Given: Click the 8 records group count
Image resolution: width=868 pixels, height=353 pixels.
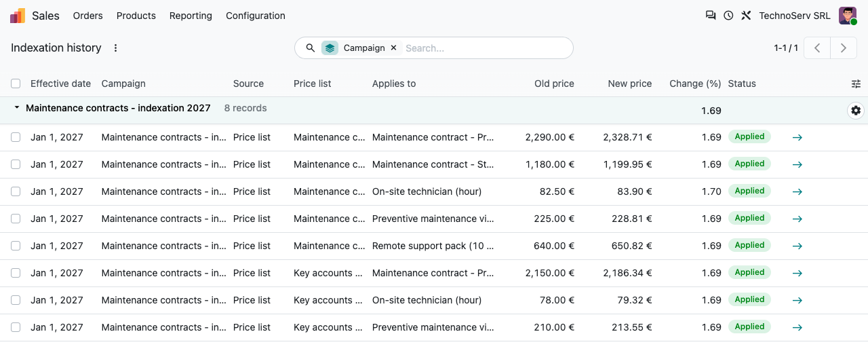Looking at the screenshot, I should click(x=245, y=108).
